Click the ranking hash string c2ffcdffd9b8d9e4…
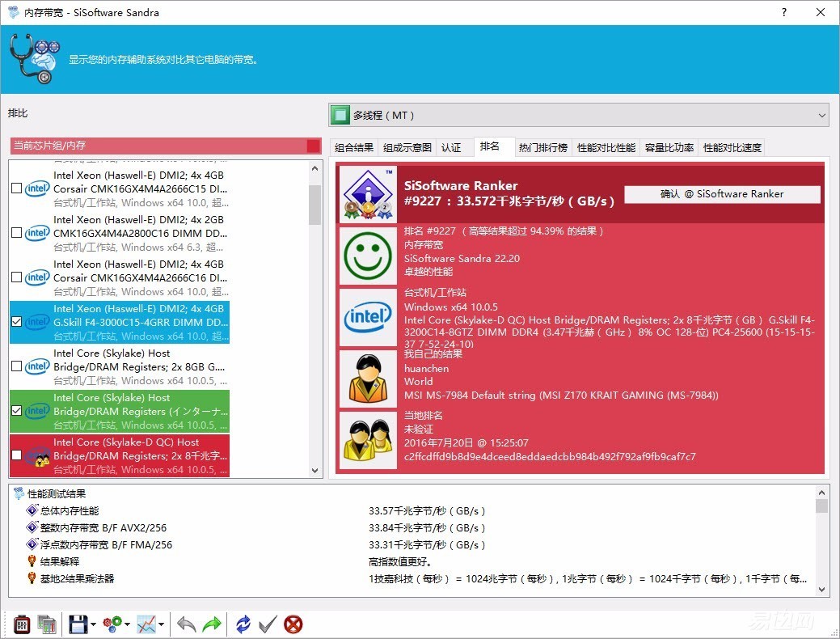 550,457
